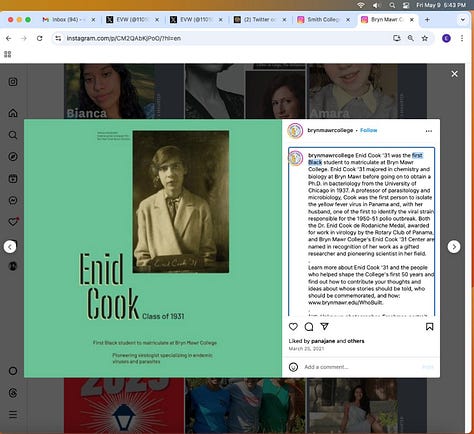Click Add a comment field
Screen dimensions: 474x434
click(x=360, y=367)
